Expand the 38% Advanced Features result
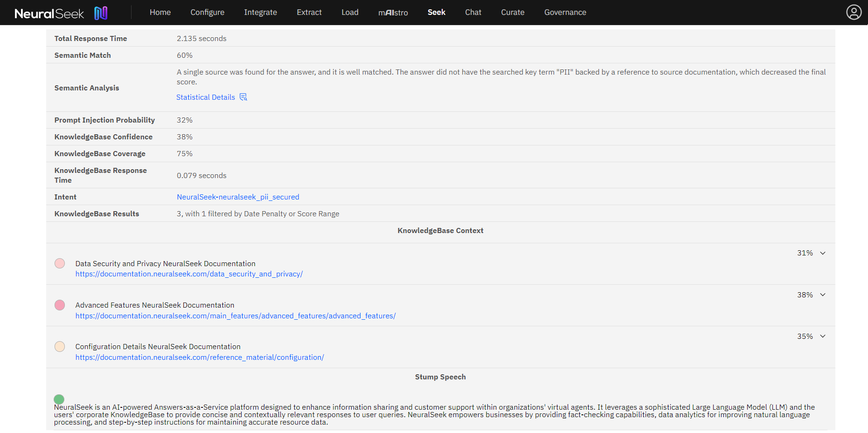This screenshot has height=433, width=868. (823, 295)
